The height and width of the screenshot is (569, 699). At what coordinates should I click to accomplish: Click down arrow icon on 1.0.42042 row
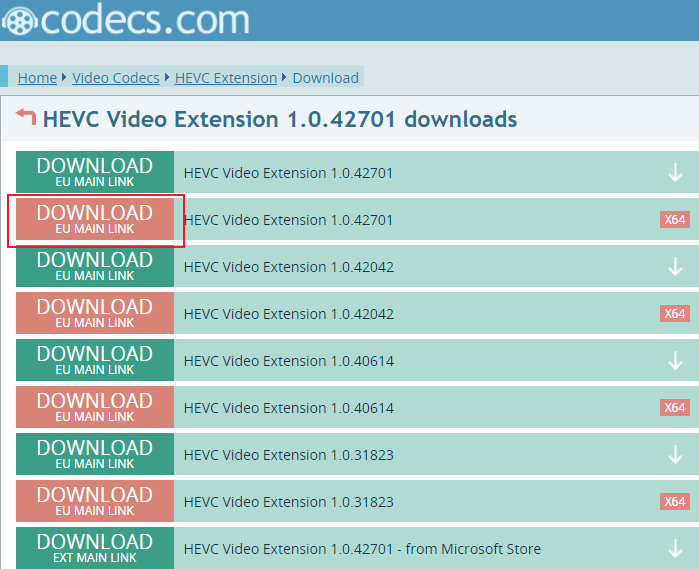point(675,267)
